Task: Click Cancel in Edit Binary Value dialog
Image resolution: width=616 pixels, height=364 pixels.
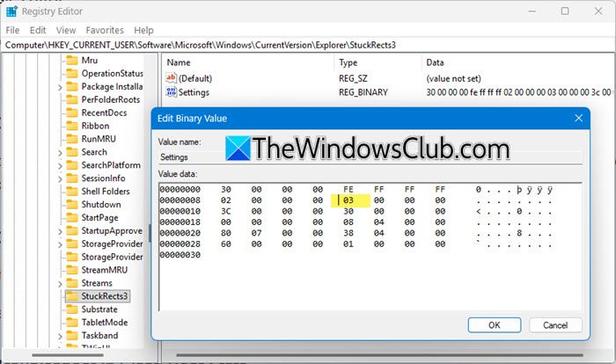Action: click(x=555, y=325)
